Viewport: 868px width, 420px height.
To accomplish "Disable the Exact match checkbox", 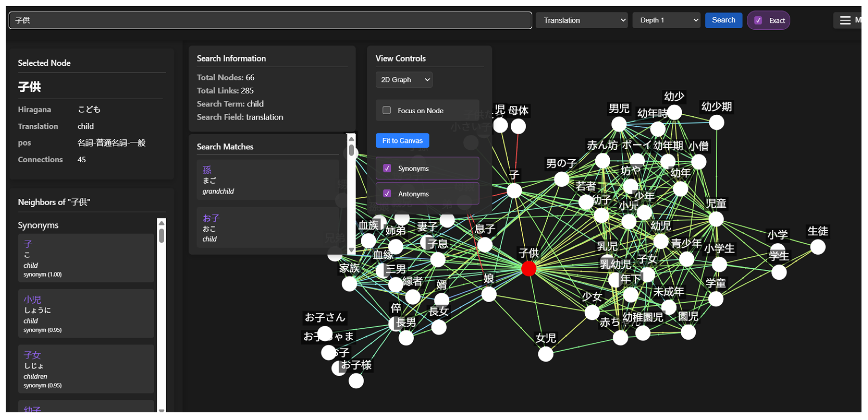I will 758,20.
